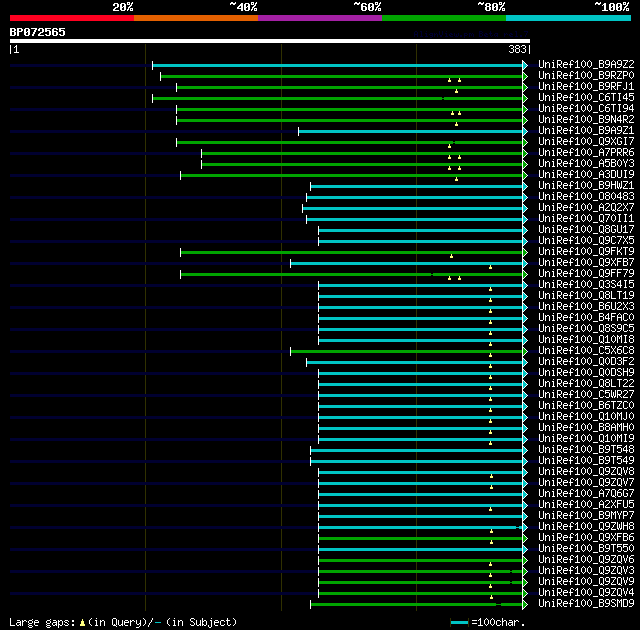Screen dimensions: 640x630
Task: Click the cyan B9A9Z1 alignment bar
Action: click(411, 131)
